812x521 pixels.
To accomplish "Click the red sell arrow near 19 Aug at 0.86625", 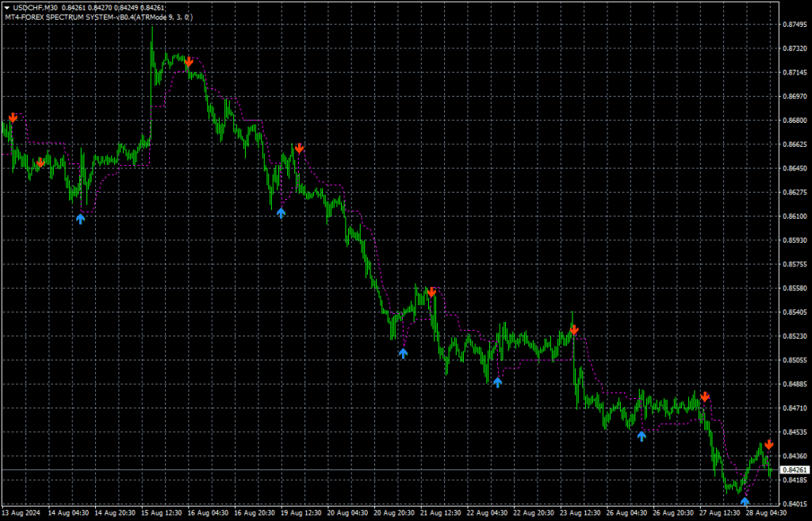I will coord(299,148).
